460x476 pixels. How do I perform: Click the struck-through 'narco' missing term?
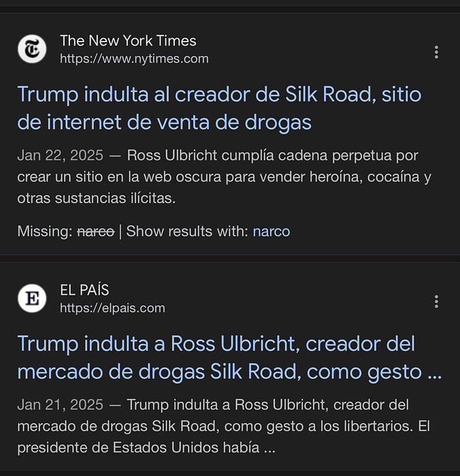(95, 232)
